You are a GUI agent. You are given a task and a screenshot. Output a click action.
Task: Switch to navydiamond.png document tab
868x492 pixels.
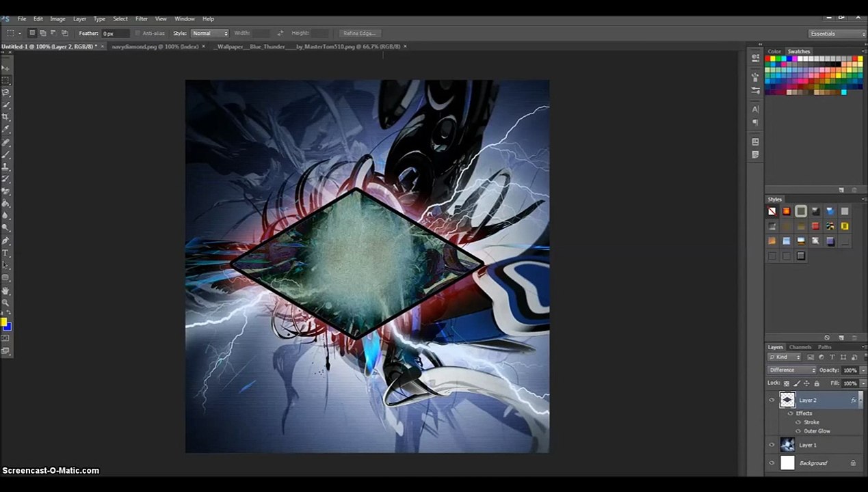click(155, 46)
